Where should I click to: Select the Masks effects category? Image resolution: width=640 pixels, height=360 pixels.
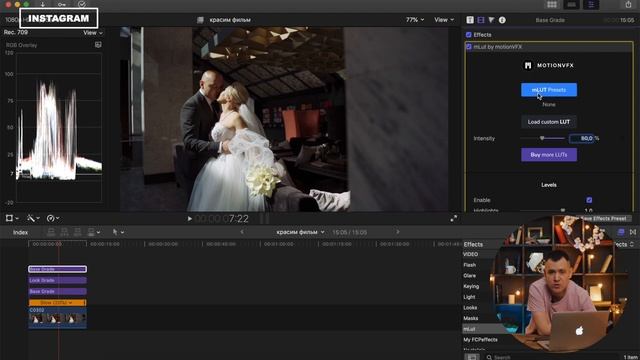click(471, 318)
